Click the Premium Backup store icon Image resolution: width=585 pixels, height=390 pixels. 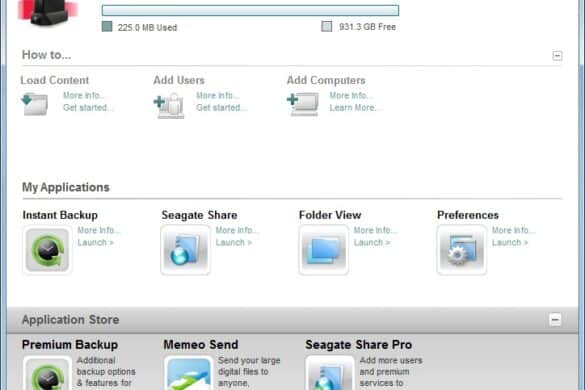pos(47,373)
